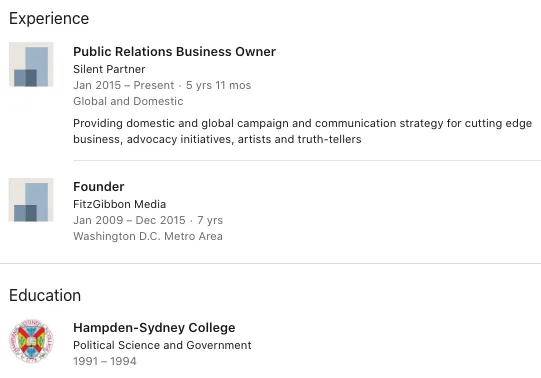Click the Global and Domestic location text
The width and height of the screenshot is (541, 378).
(128, 101)
